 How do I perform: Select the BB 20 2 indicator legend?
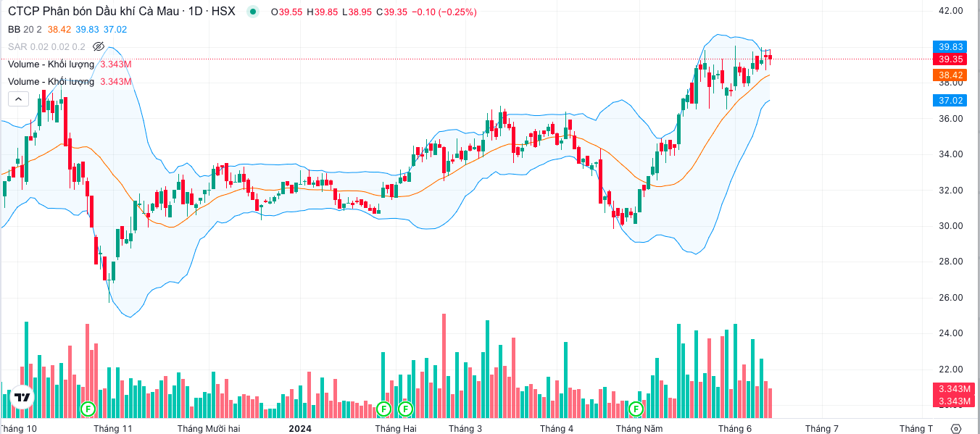point(25,29)
